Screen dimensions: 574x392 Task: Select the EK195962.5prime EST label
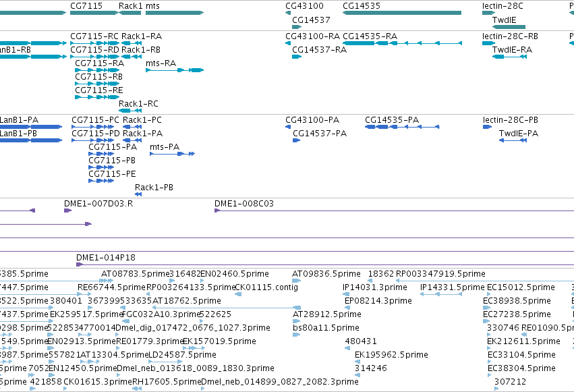pos(391,354)
